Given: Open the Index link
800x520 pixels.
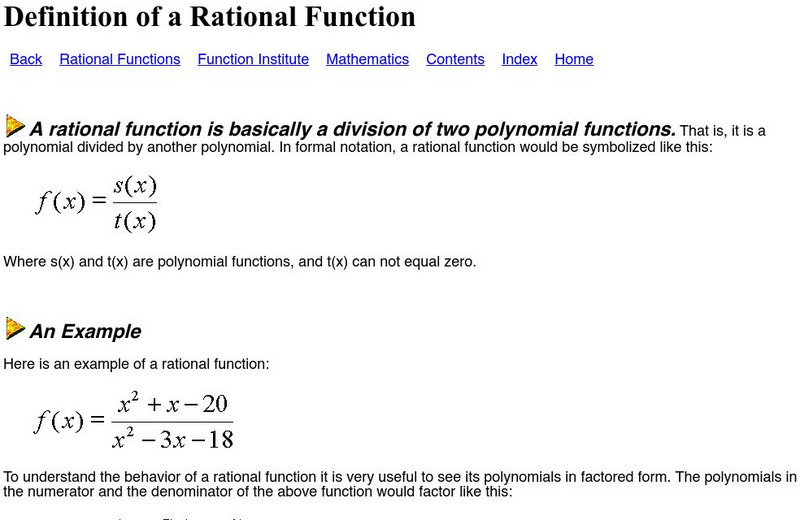Looking at the screenshot, I should (x=520, y=59).
